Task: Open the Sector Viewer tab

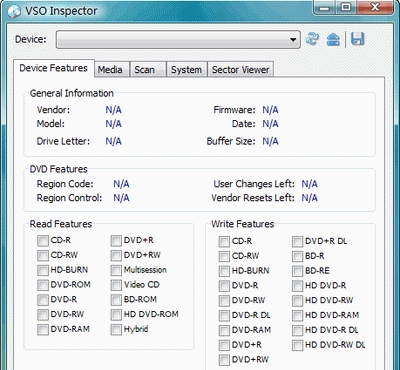Action: [240, 70]
